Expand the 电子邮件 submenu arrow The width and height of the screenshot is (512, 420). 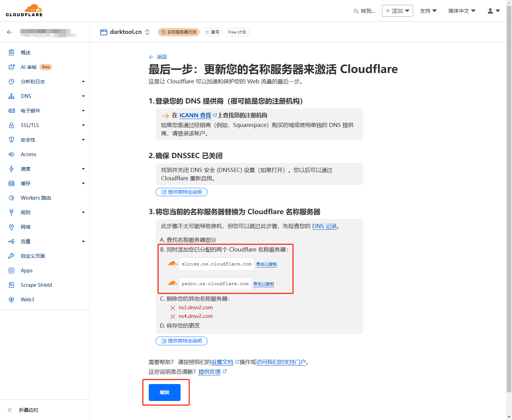pos(83,111)
